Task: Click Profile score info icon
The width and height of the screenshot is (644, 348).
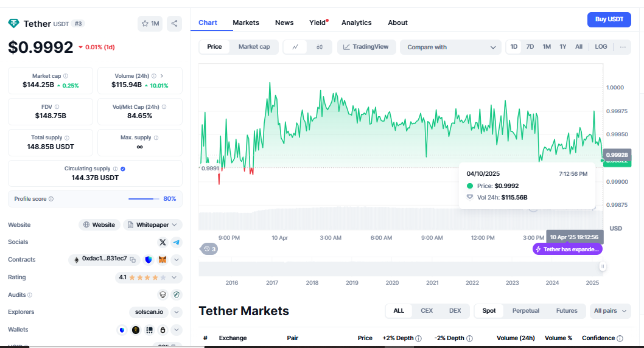Action: pos(51,199)
